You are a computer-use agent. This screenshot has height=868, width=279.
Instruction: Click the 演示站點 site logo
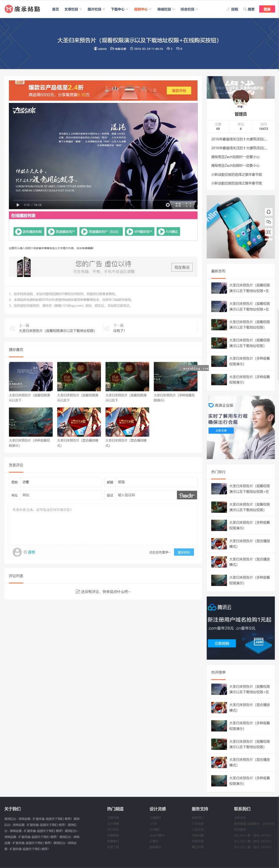[x=22, y=9]
